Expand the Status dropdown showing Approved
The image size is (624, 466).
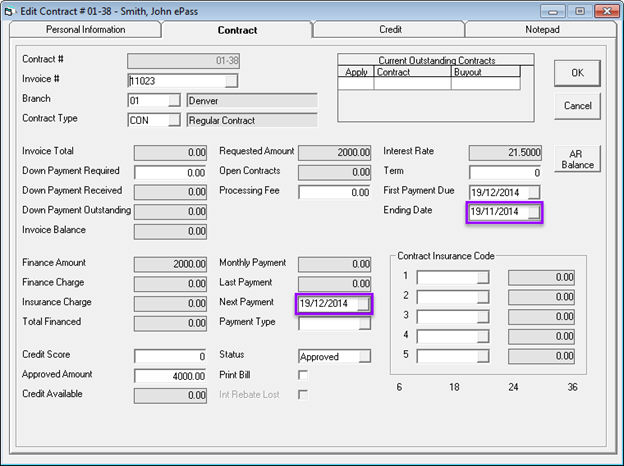click(365, 357)
